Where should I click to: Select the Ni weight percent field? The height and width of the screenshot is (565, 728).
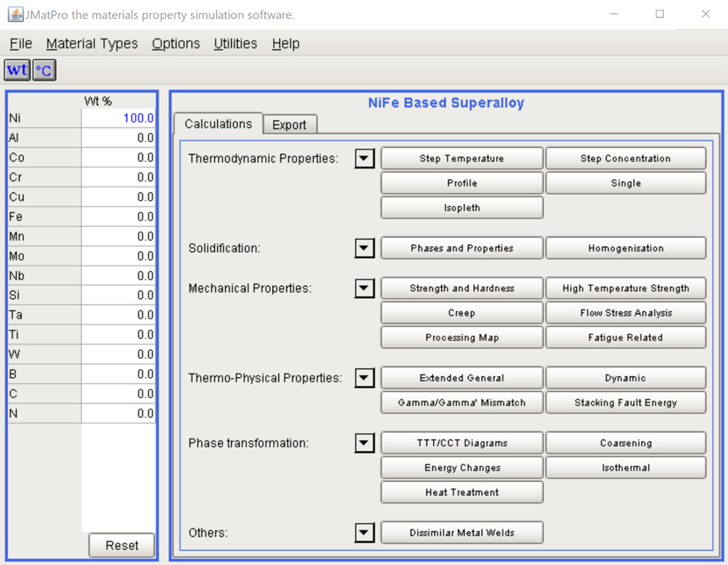[119, 118]
